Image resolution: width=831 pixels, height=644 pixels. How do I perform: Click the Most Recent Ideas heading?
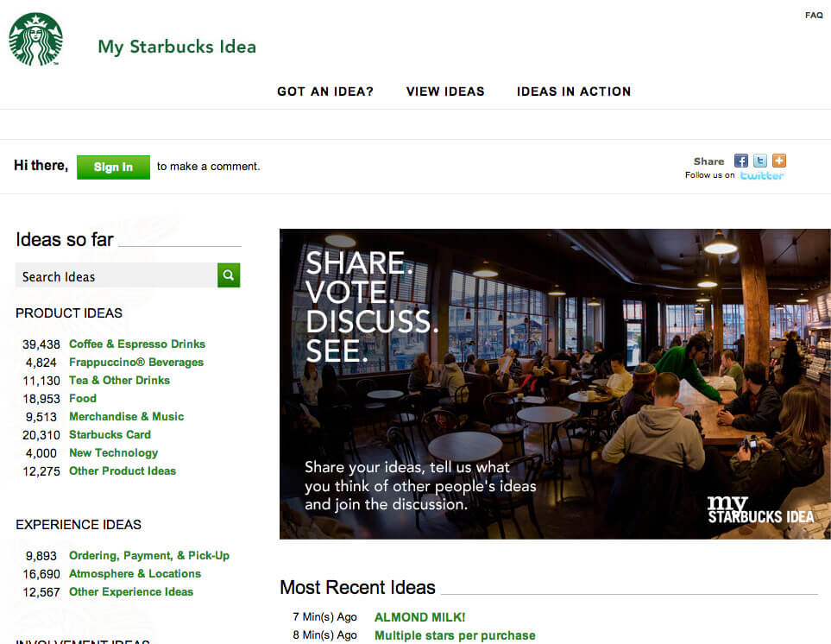(358, 587)
